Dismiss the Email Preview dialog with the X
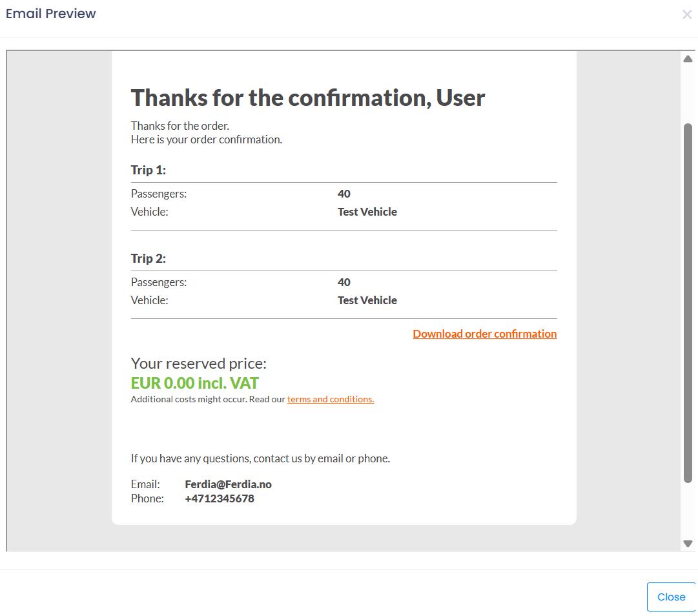The height and width of the screenshot is (616, 698). (687, 15)
